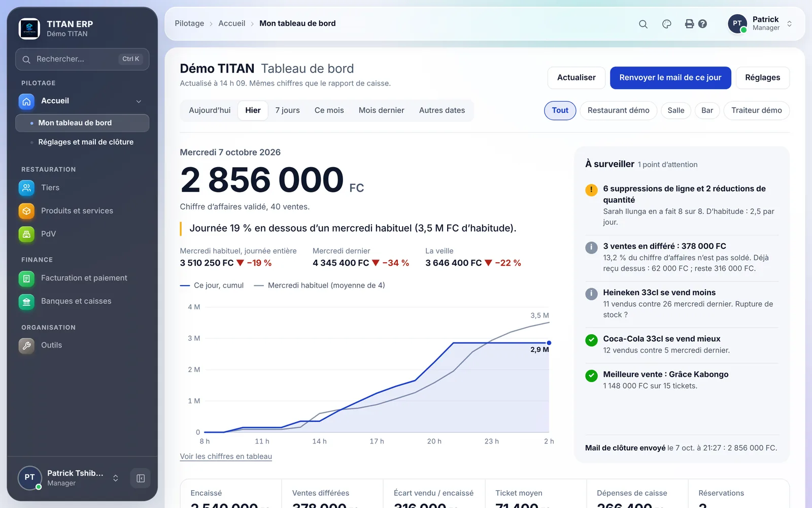
Task: Filter by Bar
Action: point(707,111)
